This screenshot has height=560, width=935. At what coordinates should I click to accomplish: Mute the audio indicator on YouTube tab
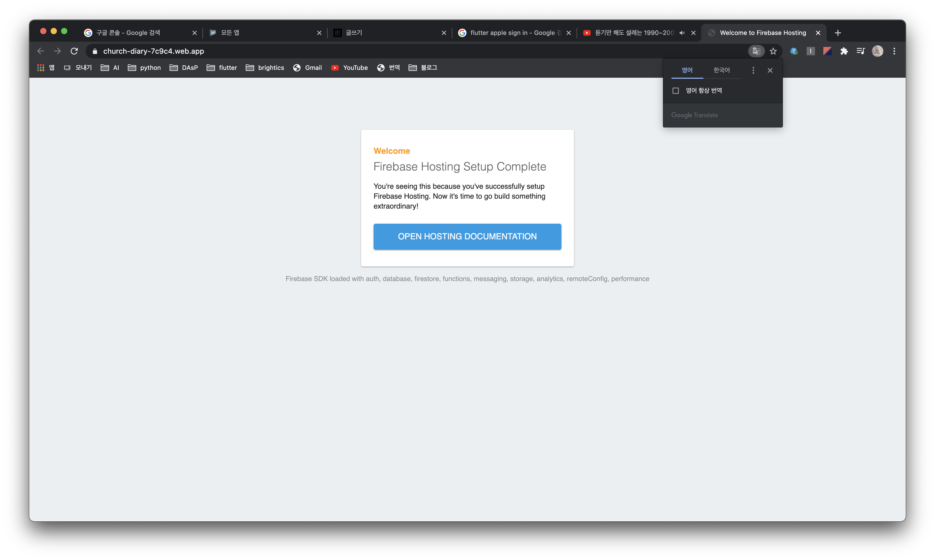(682, 33)
